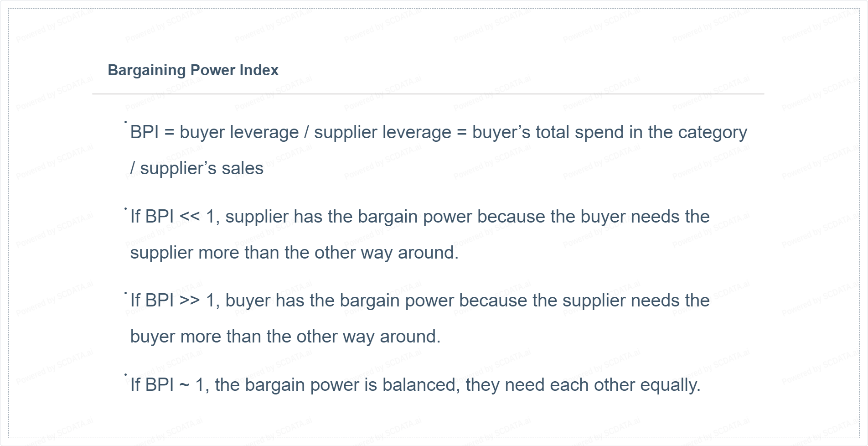This screenshot has height=446, width=868.
Task: Click the bullet dot before "If BPI << 1"
Action: coord(125,208)
